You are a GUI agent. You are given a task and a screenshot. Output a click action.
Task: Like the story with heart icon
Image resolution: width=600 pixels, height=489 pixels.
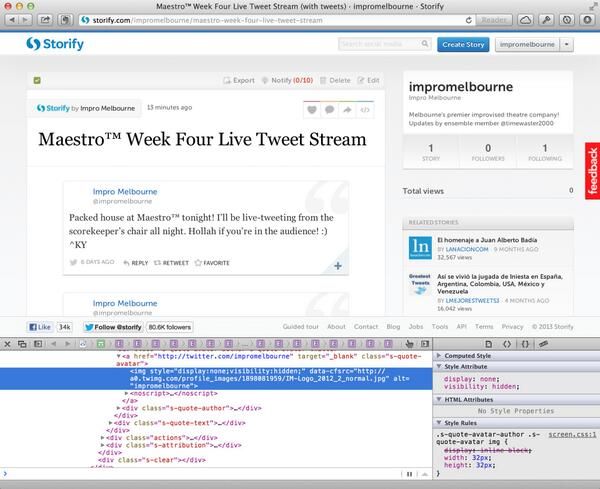click(312, 110)
